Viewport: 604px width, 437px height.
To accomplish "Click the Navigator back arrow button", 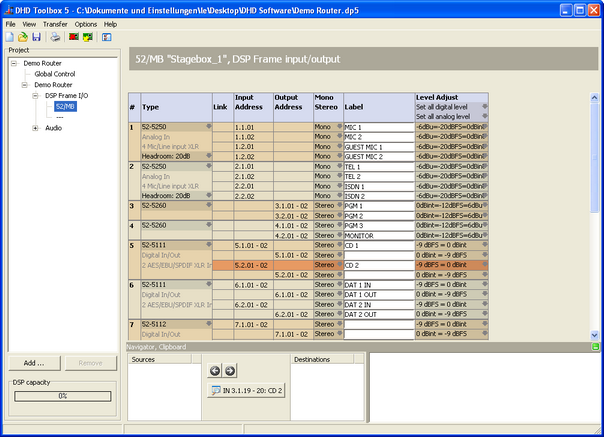I will [x=214, y=370].
